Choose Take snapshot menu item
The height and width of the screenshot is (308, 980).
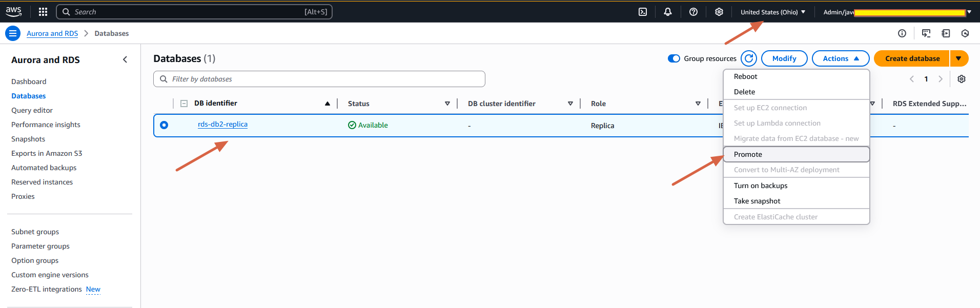tap(796, 201)
